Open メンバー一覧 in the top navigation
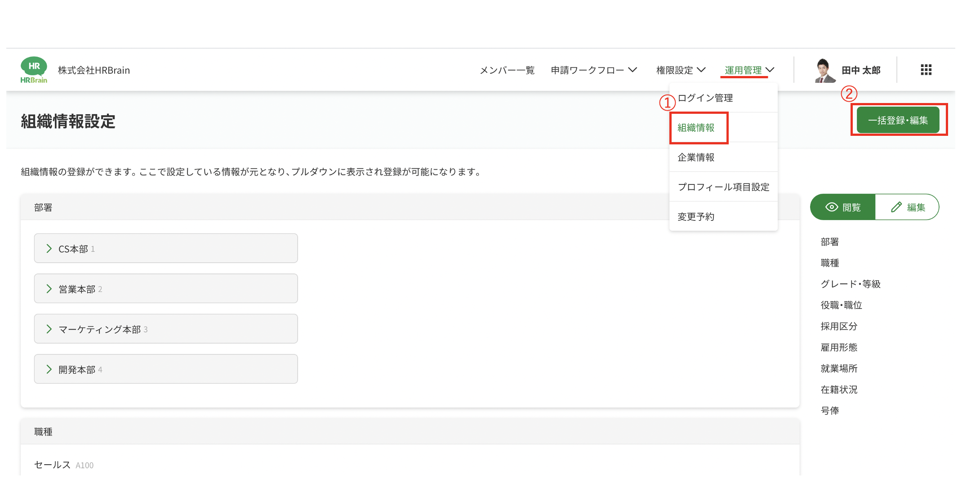The height and width of the screenshot is (502, 980). (507, 70)
